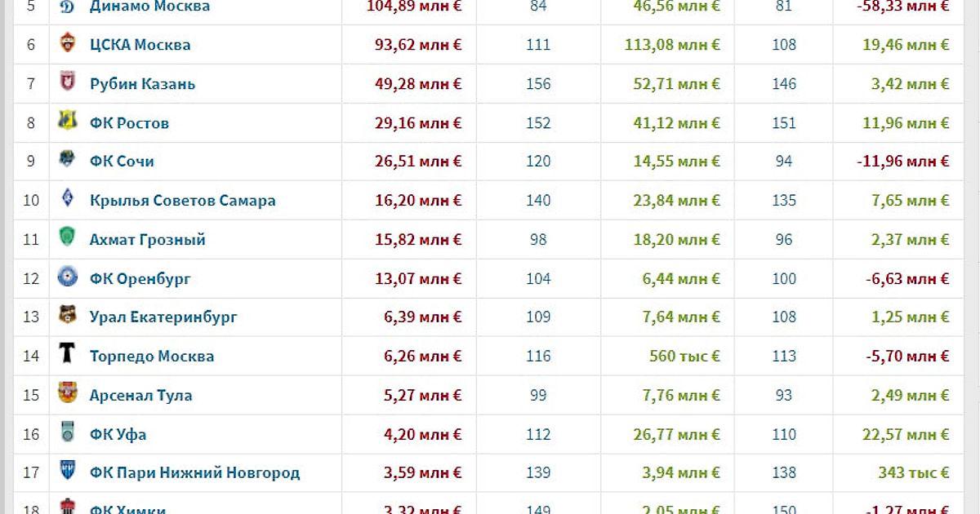Click the Krylya Sovetov Samara crest icon

(x=68, y=200)
